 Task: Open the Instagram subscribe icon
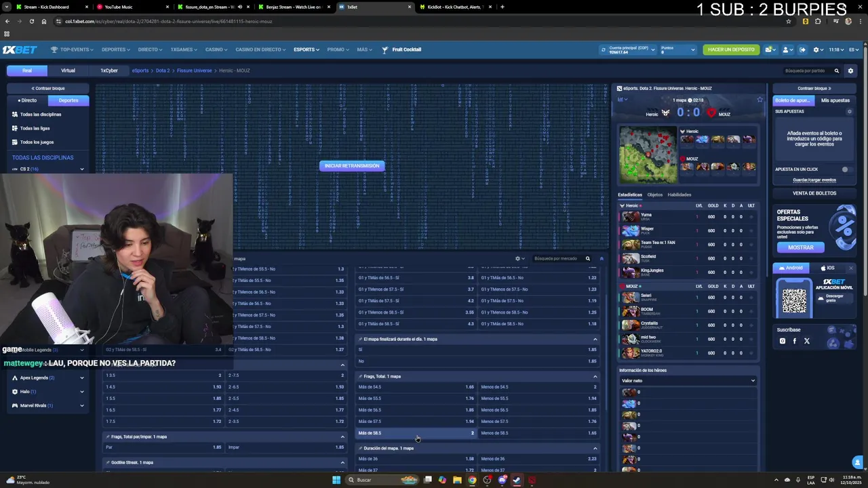(x=783, y=341)
